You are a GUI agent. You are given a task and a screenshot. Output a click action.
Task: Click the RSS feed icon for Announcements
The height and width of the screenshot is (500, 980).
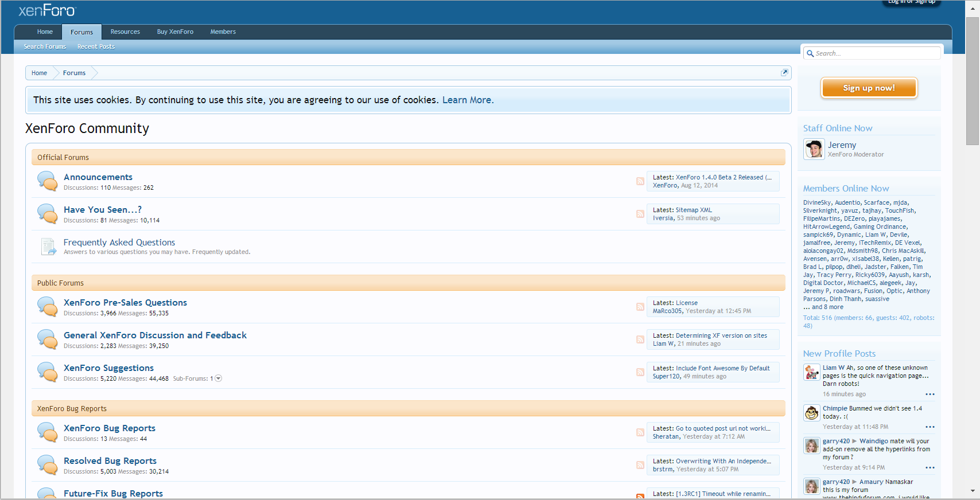click(640, 181)
